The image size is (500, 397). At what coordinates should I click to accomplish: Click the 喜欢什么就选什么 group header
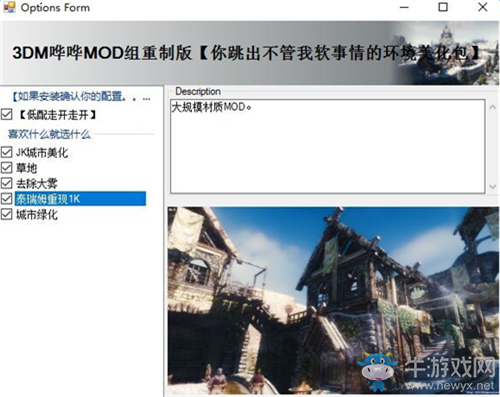(49, 134)
